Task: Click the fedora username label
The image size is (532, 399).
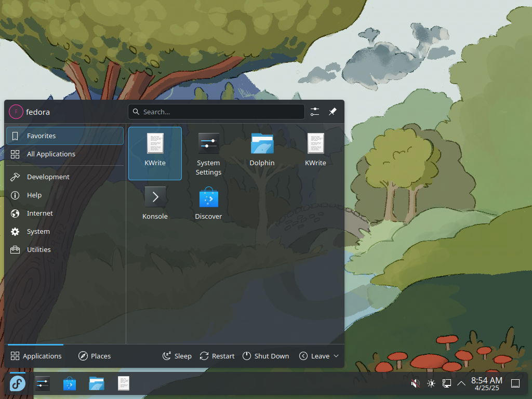Action: click(x=38, y=112)
